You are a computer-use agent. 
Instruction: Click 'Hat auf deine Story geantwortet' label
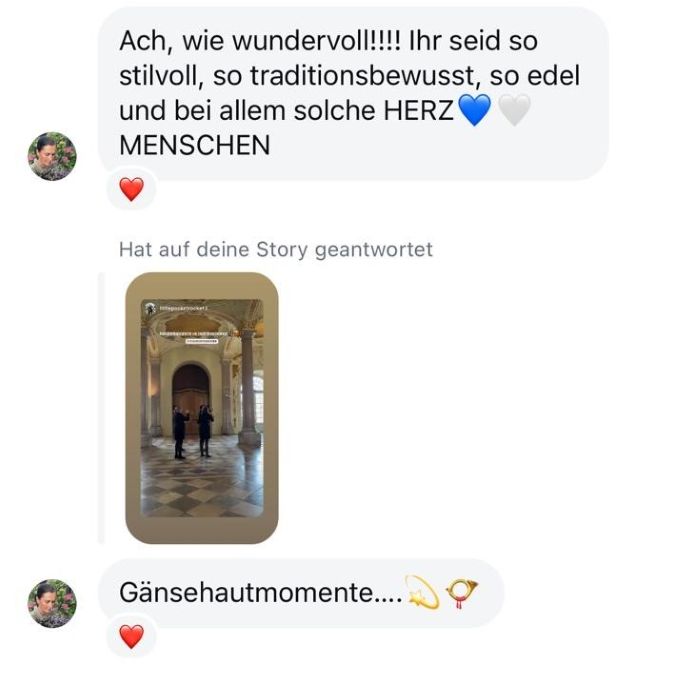click(276, 249)
